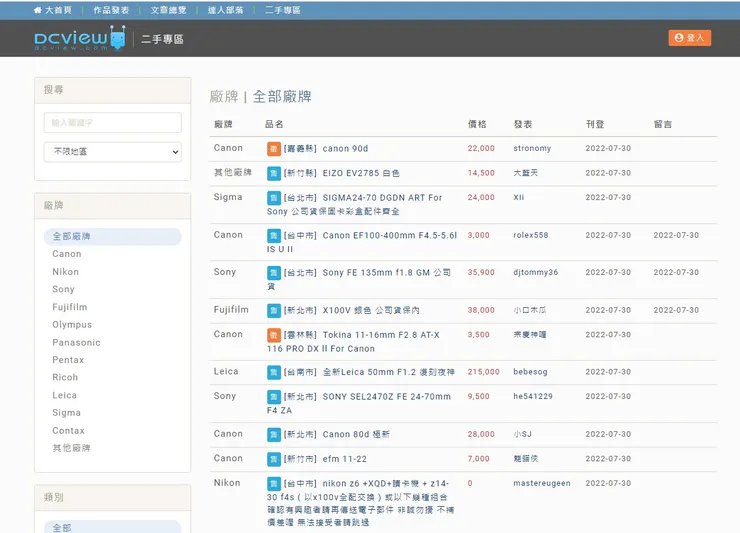Filter by Fujifilm in brand sidebar

[x=70, y=307]
